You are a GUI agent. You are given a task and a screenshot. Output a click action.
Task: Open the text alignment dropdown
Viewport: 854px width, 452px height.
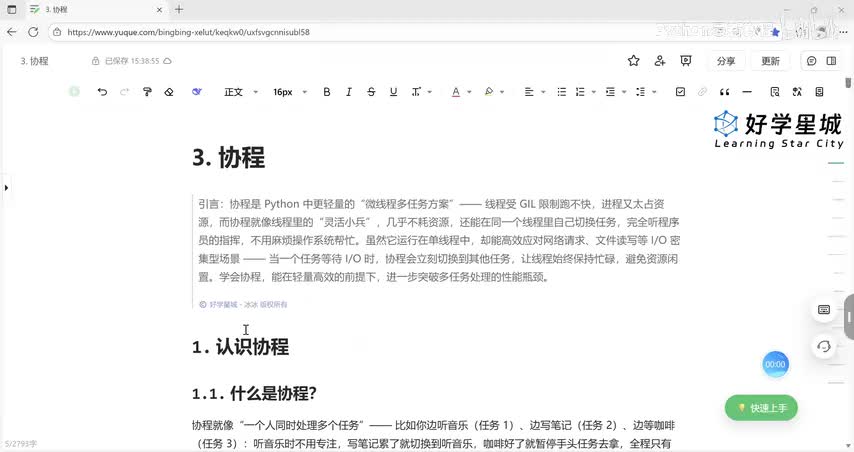[534, 92]
